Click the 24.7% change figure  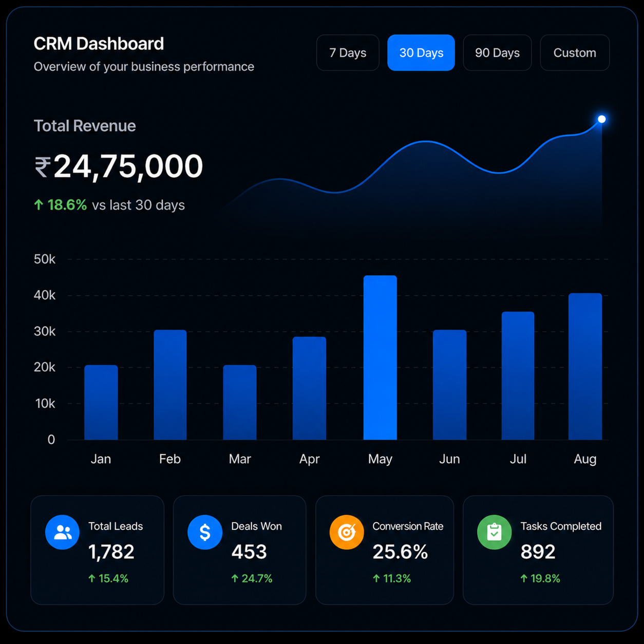pos(257,578)
